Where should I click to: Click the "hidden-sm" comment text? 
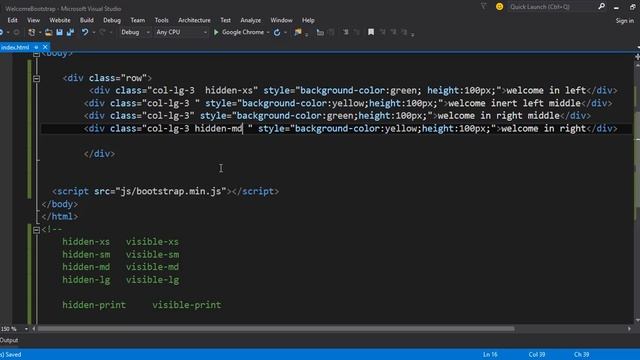point(86,255)
